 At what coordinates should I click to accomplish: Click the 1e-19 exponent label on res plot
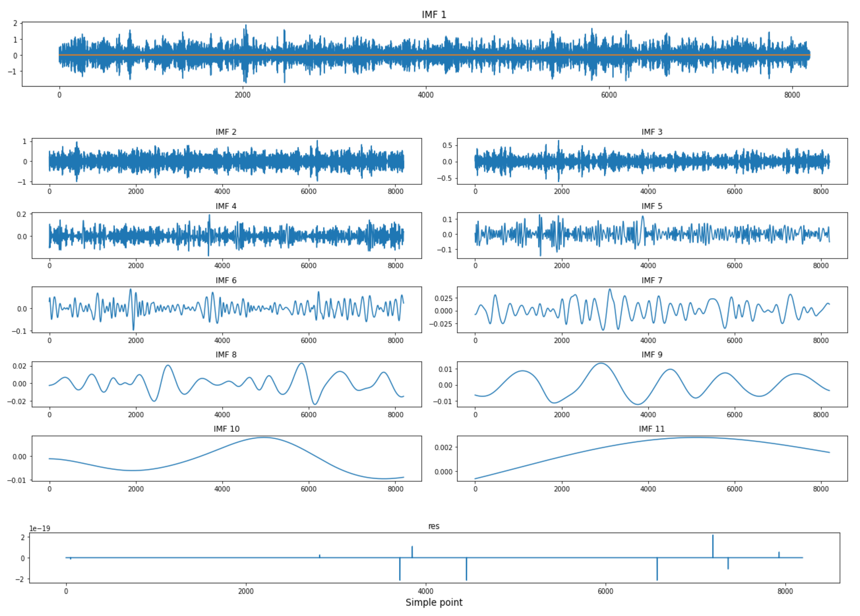coord(40,529)
